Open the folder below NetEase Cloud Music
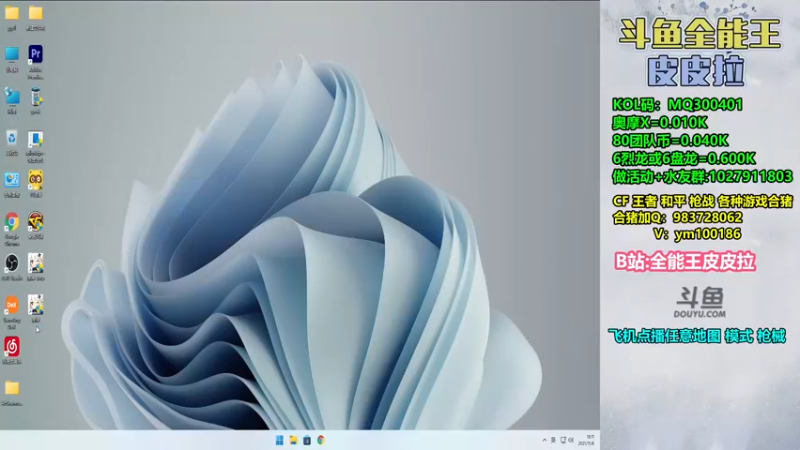 (x=12, y=388)
